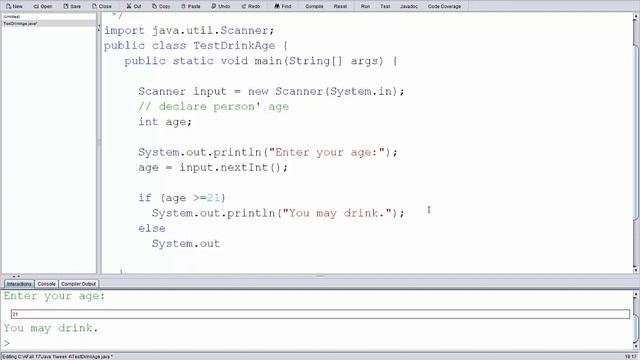640x360 pixels.
Task: Click the Interactions pane's scroll up arrow
Action: click(636, 294)
